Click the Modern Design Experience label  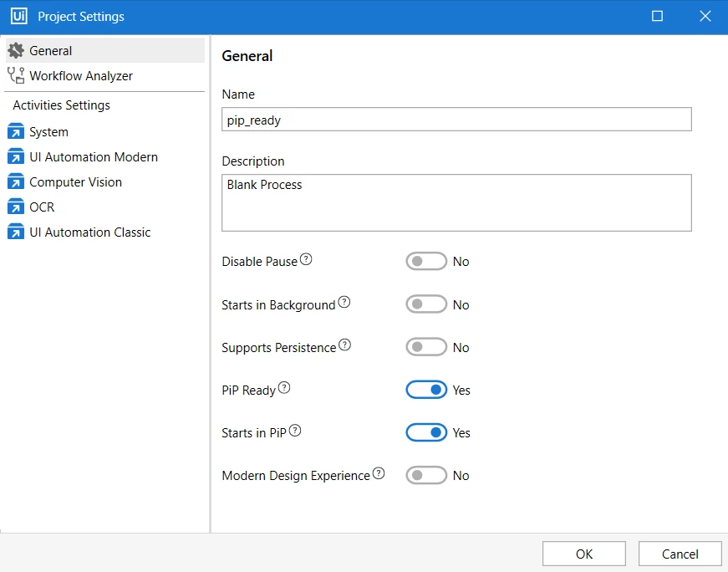pos(296,476)
